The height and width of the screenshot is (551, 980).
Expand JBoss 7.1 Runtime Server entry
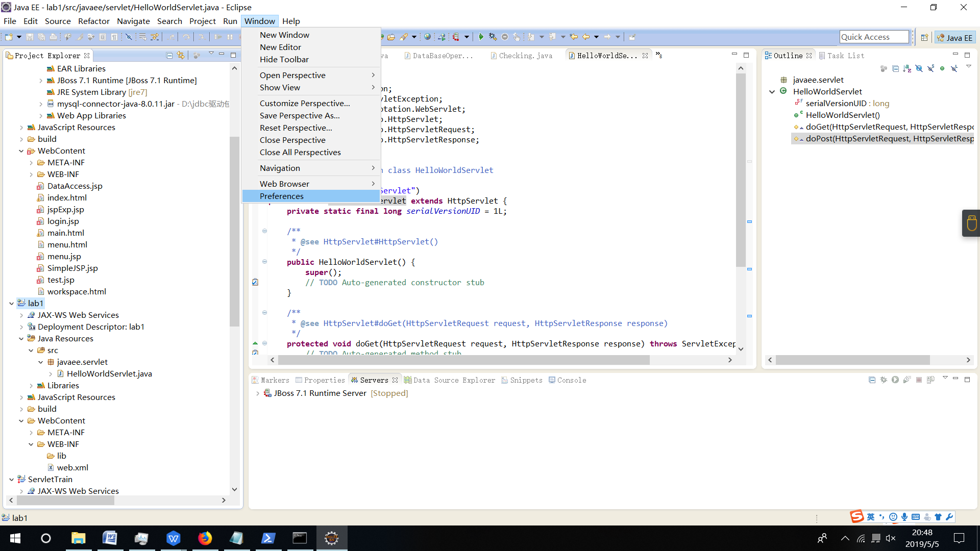257,393
